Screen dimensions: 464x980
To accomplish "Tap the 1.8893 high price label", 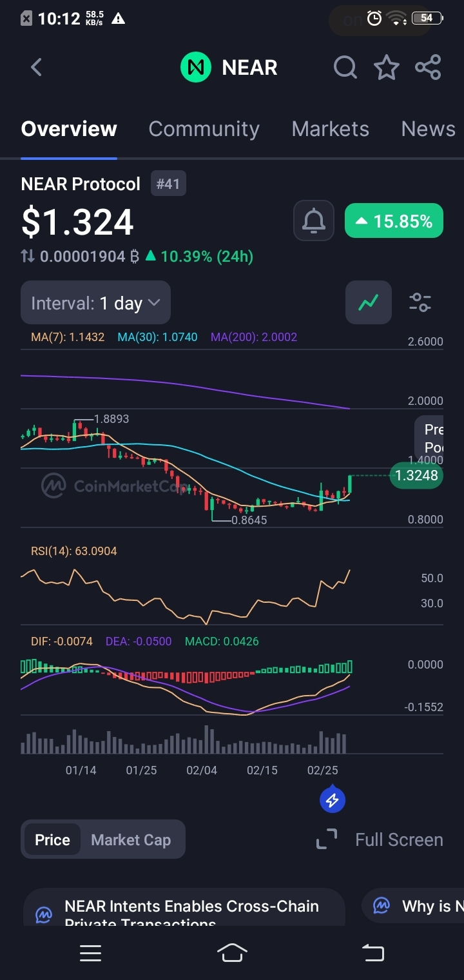I will click(111, 419).
